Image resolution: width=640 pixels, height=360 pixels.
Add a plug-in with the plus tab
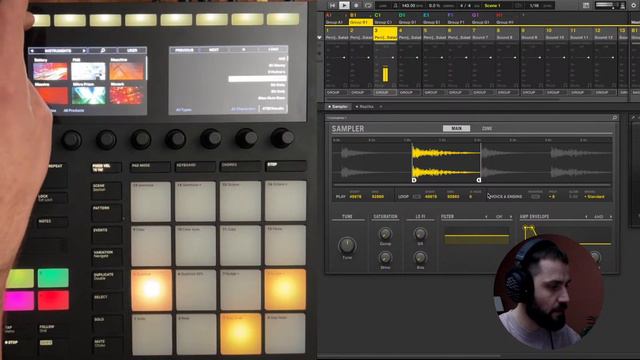click(381, 107)
